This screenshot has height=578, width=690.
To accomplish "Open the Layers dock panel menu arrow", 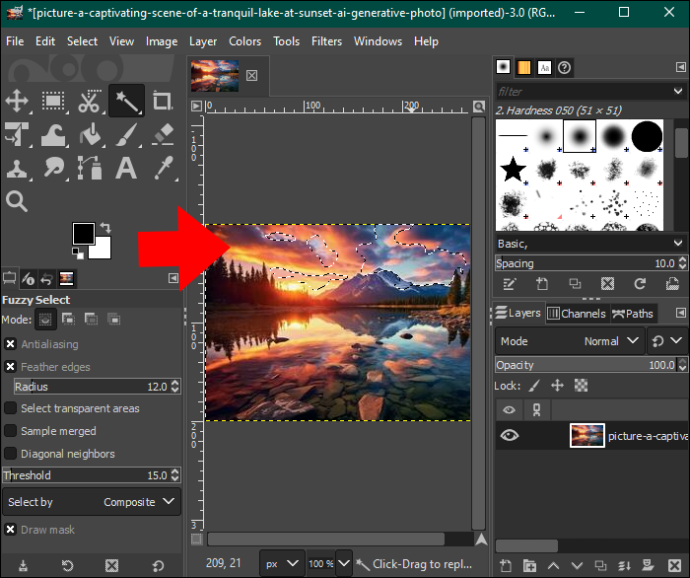I will pos(680,313).
